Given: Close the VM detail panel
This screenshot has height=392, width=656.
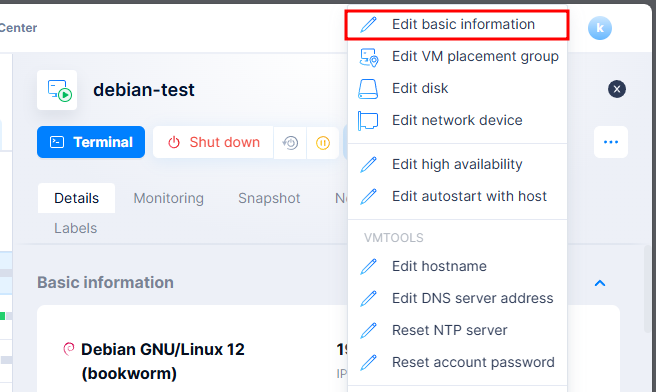Looking at the screenshot, I should 617,89.
